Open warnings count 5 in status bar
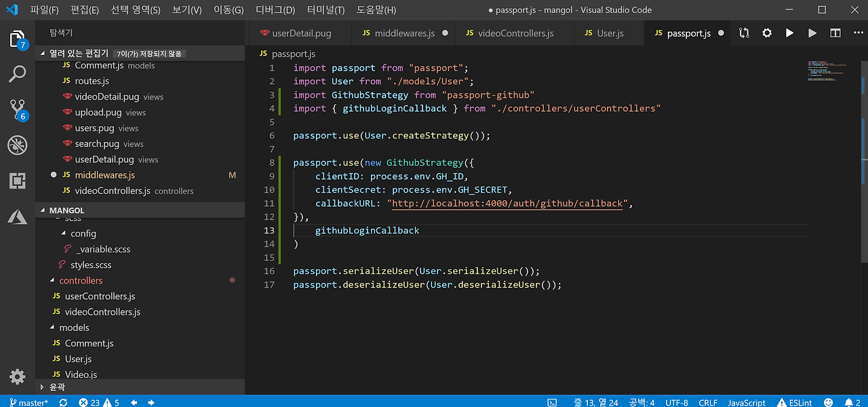Screen dimensions: 868x407 pos(113,402)
